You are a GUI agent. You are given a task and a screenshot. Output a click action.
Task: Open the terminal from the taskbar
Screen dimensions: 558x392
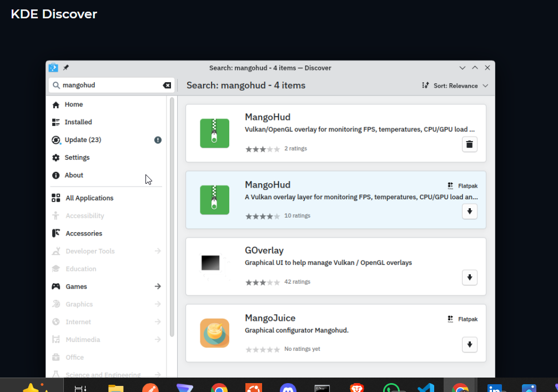click(x=322, y=388)
